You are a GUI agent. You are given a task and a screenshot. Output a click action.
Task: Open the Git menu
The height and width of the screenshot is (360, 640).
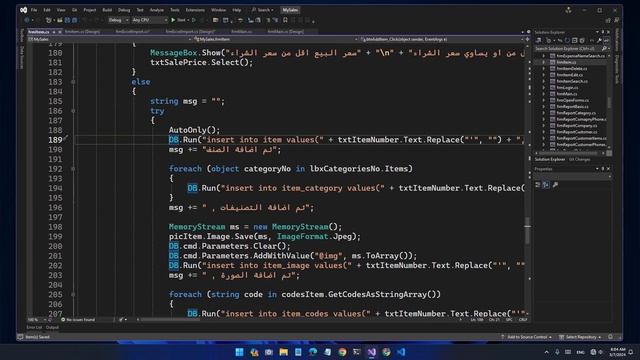click(x=74, y=10)
